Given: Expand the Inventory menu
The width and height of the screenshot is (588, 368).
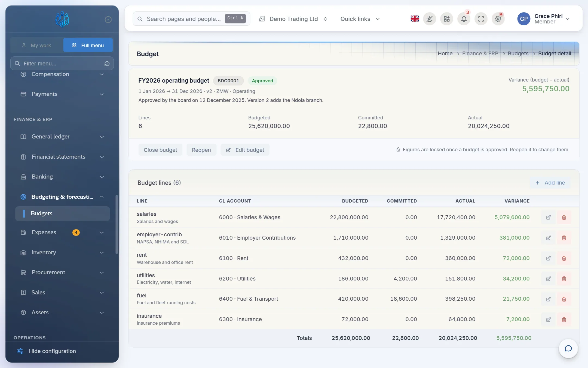Looking at the screenshot, I should 62,252.
